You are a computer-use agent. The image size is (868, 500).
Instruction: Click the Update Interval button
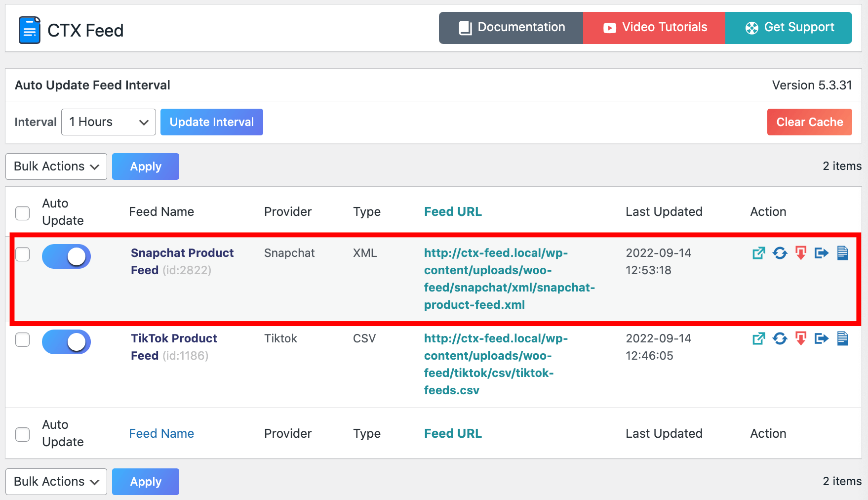[211, 122]
